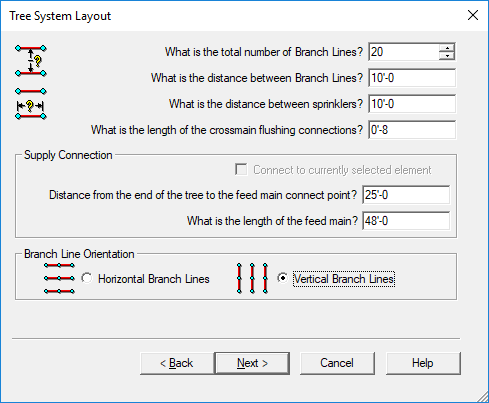Click the crossmain flushing connections length field
This screenshot has height=403, width=489.
[412, 130]
